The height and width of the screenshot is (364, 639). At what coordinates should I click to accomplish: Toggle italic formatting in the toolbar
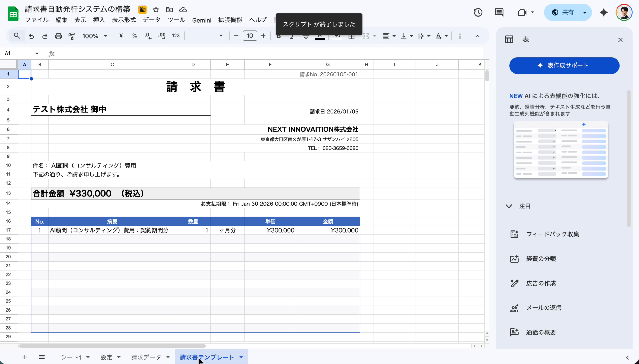coord(292,36)
